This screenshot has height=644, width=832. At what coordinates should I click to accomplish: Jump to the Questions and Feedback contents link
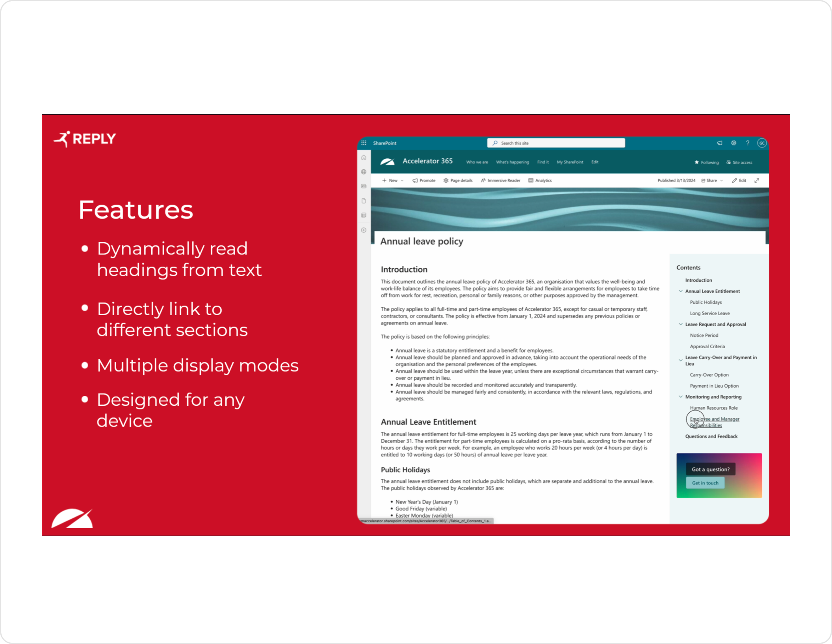(x=711, y=436)
